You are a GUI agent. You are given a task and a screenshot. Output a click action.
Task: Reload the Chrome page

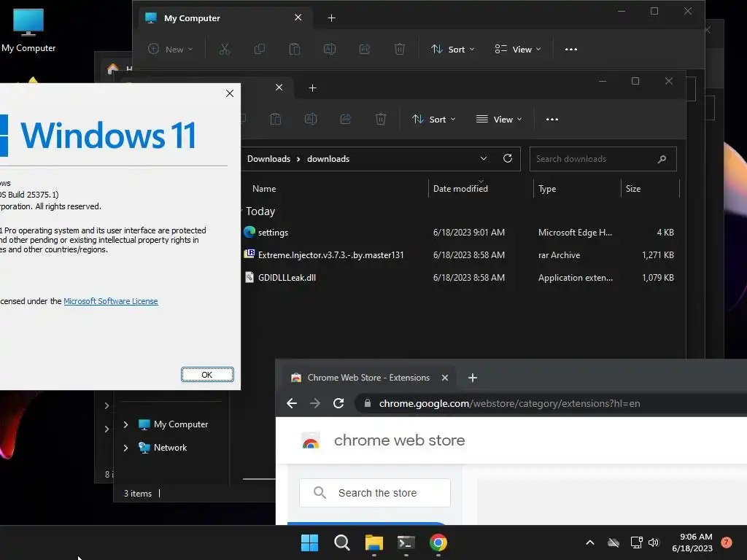coord(338,403)
